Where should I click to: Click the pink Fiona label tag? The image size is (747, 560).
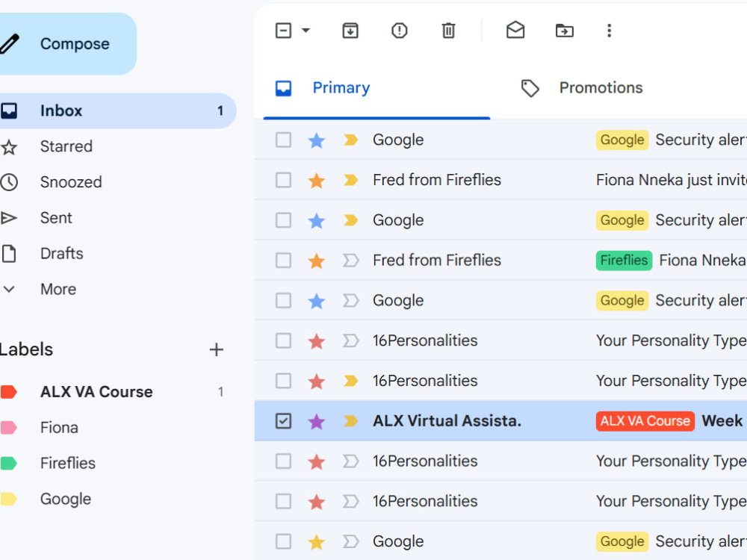tap(8, 428)
